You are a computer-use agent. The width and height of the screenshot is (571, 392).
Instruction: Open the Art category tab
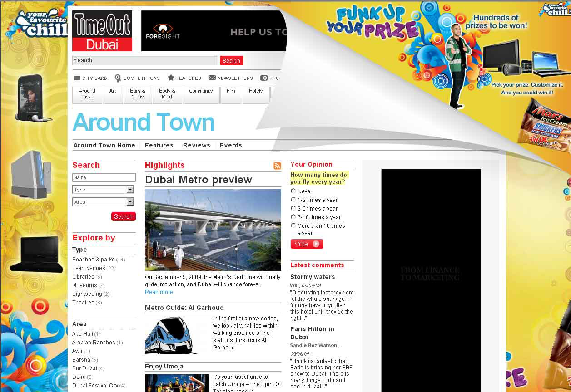click(113, 95)
